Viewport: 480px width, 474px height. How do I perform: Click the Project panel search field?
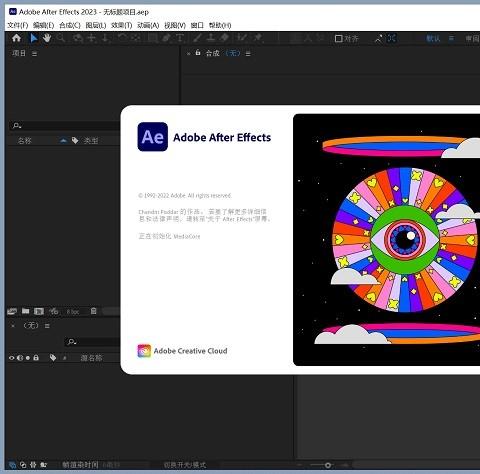(x=65, y=126)
